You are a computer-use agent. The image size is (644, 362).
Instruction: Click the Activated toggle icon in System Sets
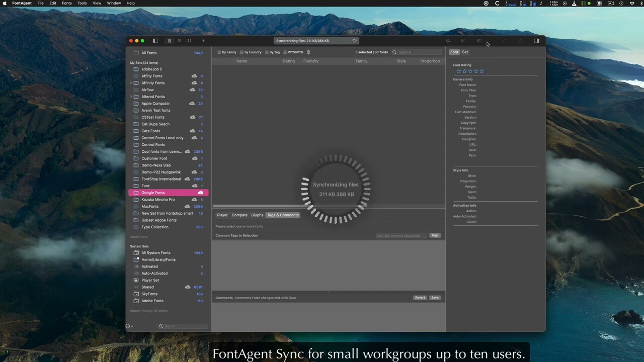(136, 266)
